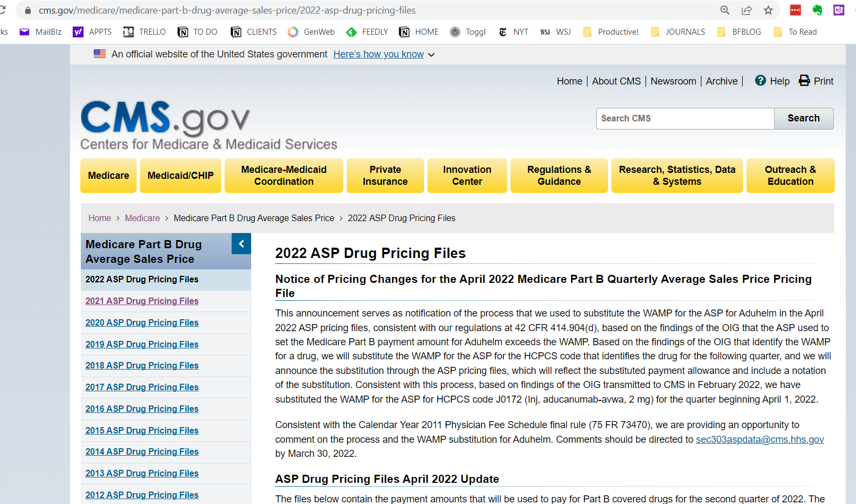Open 2021 ASP Drug Pricing Files
Image resolution: width=856 pixels, height=504 pixels.
(142, 301)
